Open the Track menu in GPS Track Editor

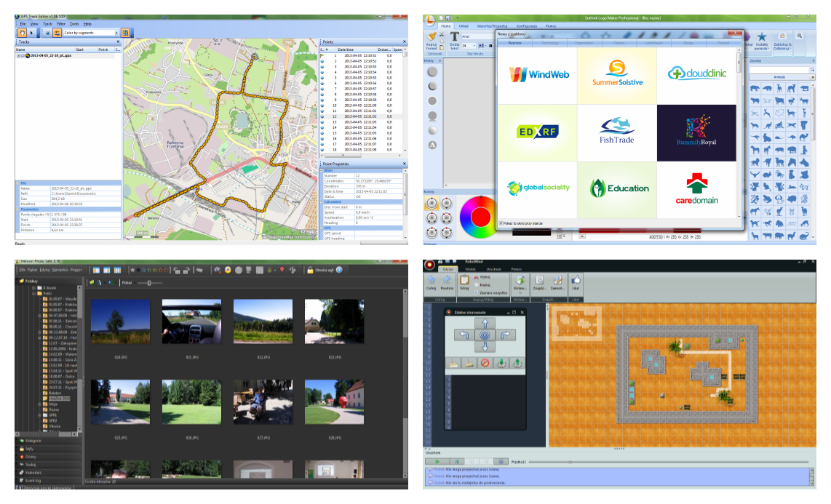(48, 24)
